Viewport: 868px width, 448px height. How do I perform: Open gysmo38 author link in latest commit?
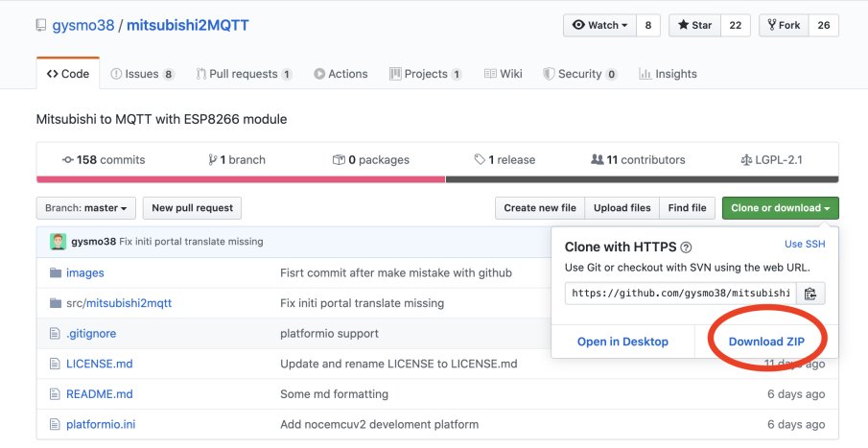(94, 242)
